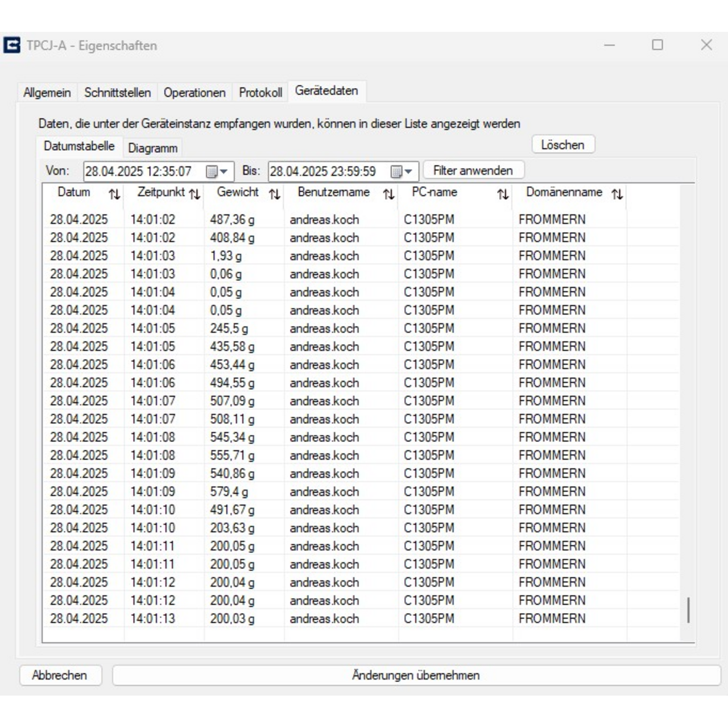Viewport: 728px width, 728px height.
Task: Click FROMMERN in the 0,06 g row
Action: [x=552, y=274]
